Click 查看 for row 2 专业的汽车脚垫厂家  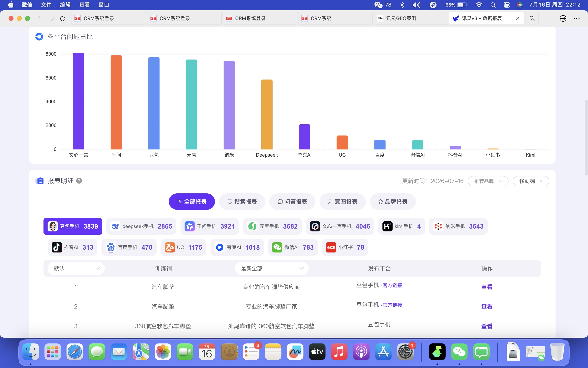pos(487,307)
